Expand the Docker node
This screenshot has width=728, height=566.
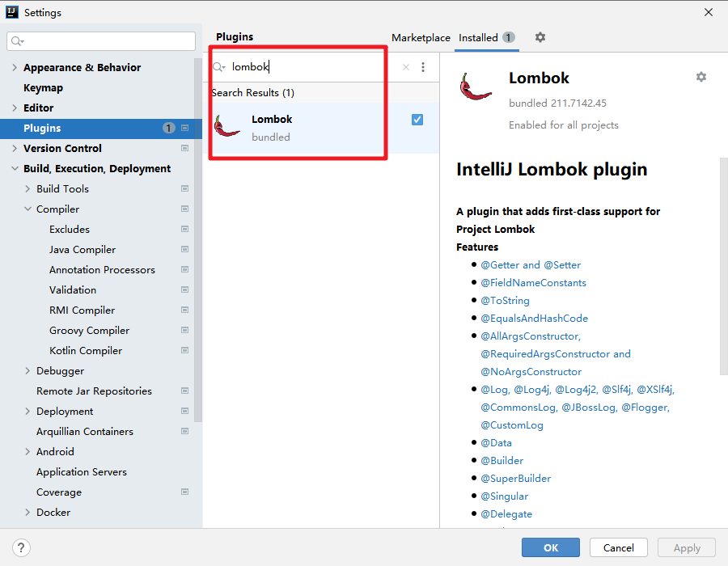(x=28, y=512)
